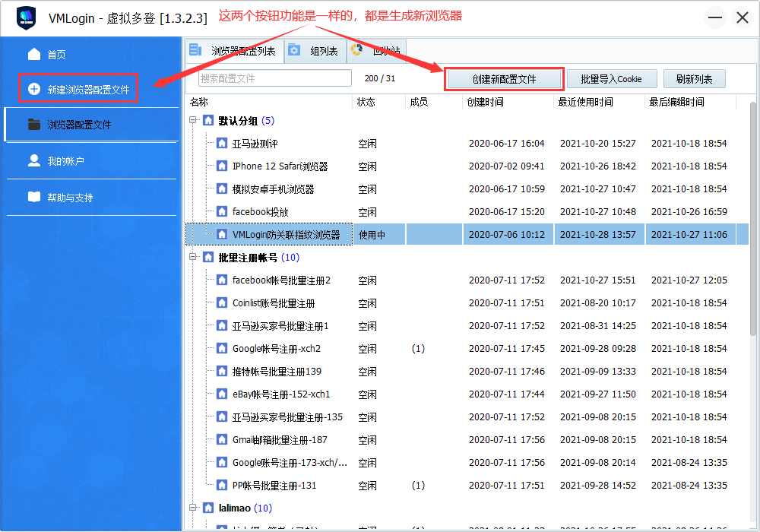Select the profile icon of 模拟安卓手机浏览器
760x532 pixels.
tap(221, 189)
